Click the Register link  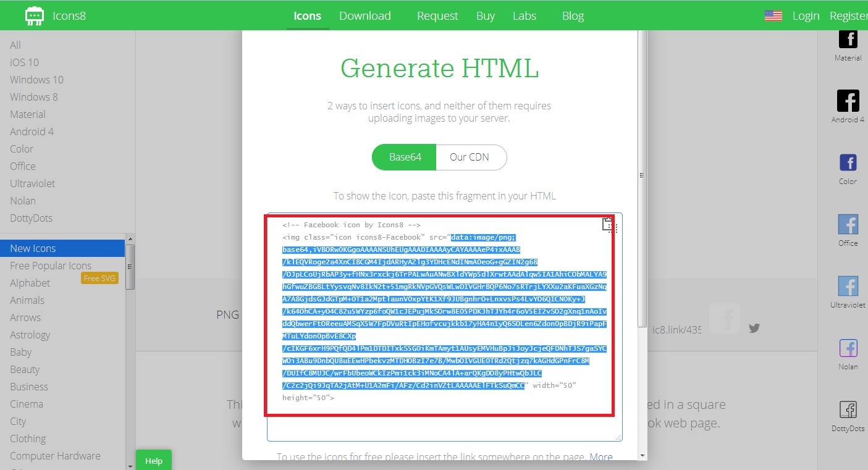pyautogui.click(x=849, y=16)
